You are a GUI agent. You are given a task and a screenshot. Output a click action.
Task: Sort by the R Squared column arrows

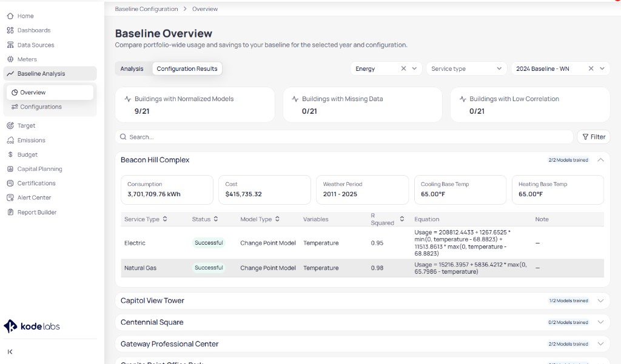[x=402, y=219]
